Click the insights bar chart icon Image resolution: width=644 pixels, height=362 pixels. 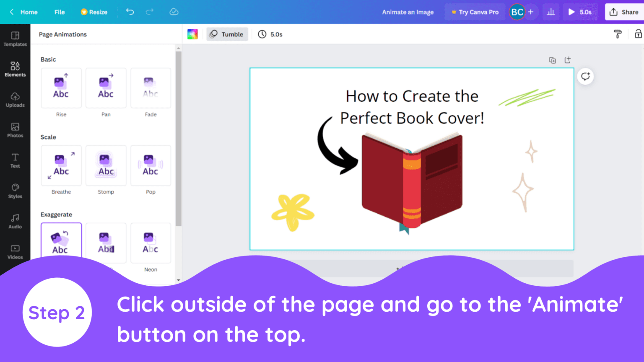tap(551, 12)
